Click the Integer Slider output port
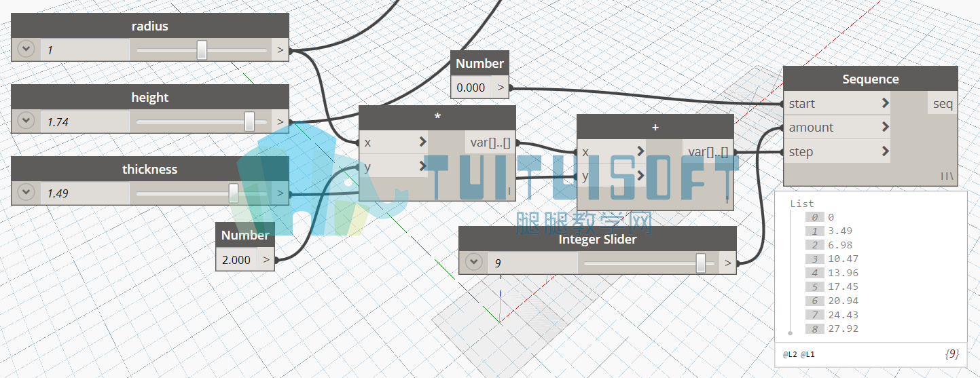Viewport: 980px width, 378px height. tap(728, 263)
